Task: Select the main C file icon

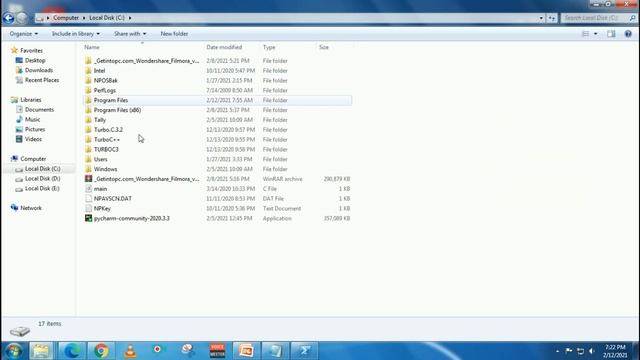Action: pyautogui.click(x=88, y=189)
